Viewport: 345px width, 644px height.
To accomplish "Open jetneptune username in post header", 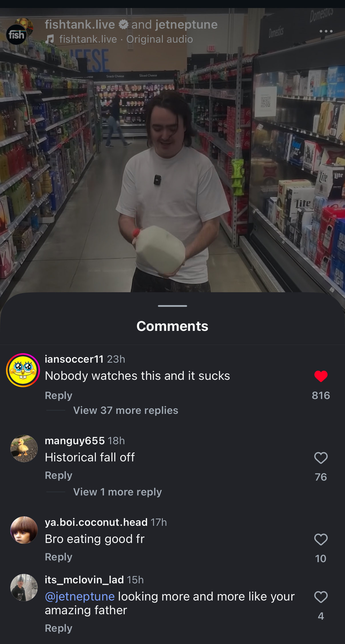I will pyautogui.click(x=187, y=25).
